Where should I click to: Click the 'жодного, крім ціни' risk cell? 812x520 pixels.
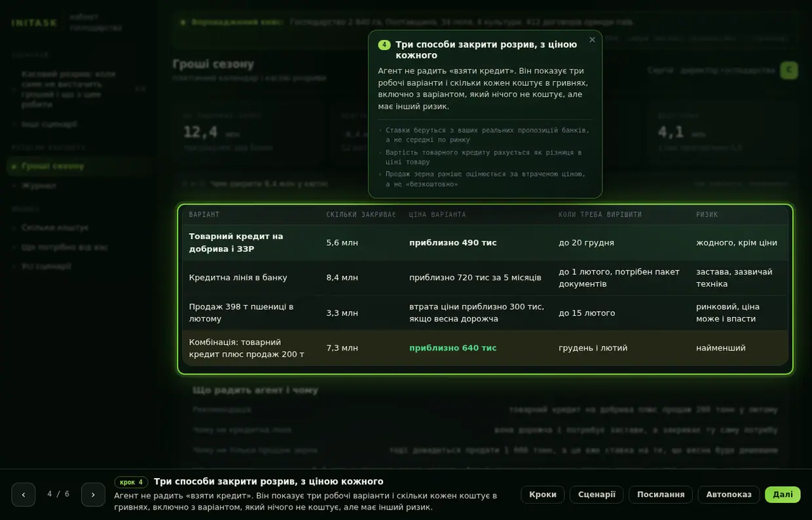[x=737, y=243]
